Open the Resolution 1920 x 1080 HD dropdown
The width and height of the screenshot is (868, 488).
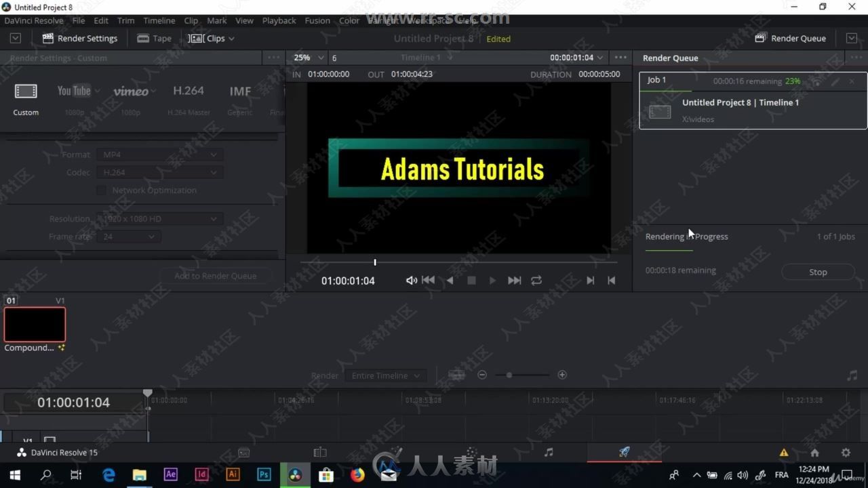(159, 219)
